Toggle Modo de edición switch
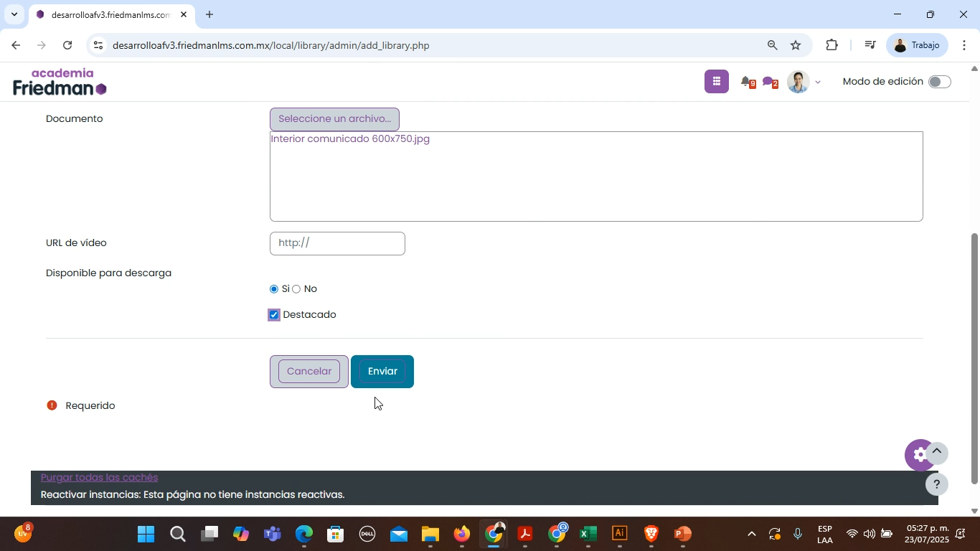Screen dimensions: 980x551 pos(939,82)
